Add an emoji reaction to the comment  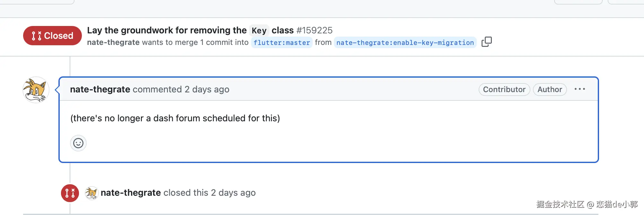pyautogui.click(x=78, y=143)
